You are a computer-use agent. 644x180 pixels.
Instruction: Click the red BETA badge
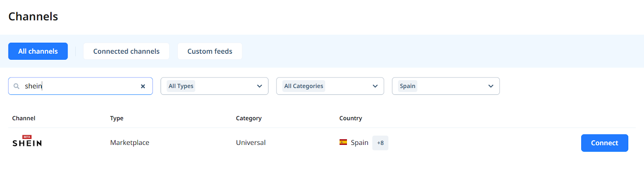tap(27, 137)
